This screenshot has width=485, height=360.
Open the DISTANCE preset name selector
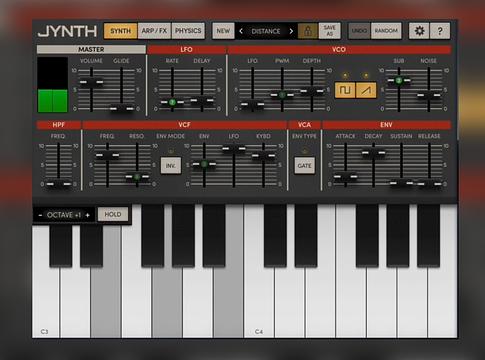[266, 31]
